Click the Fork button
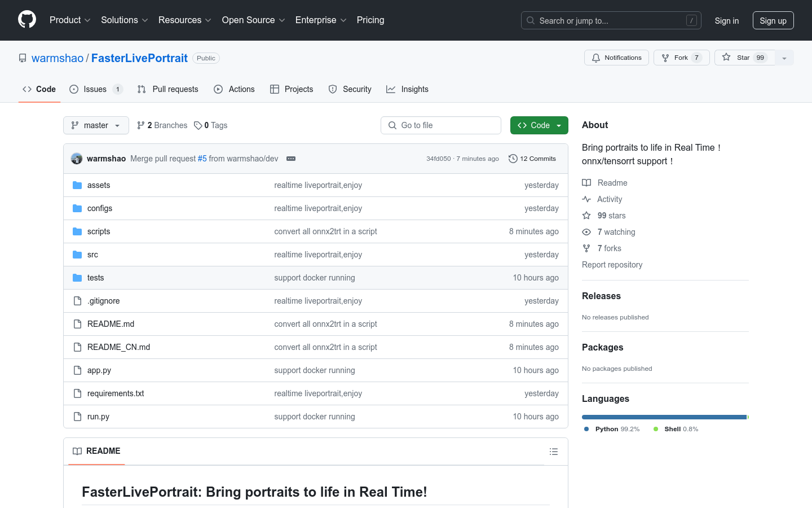 682,58
